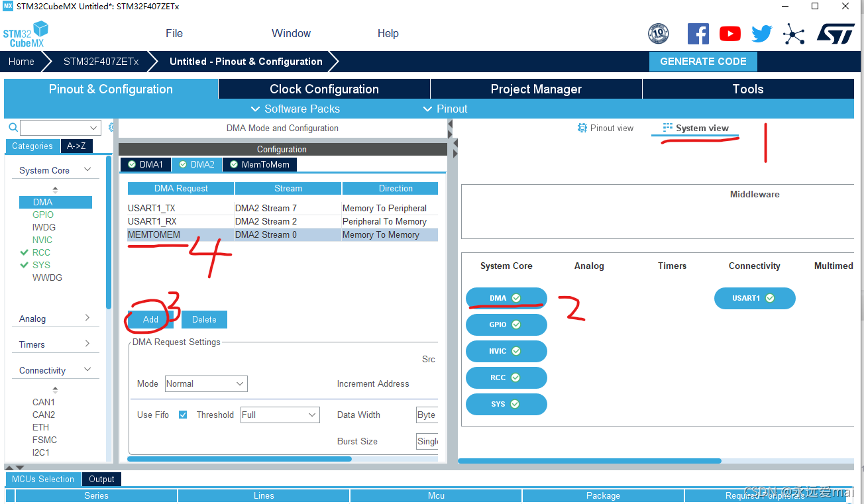
Task: Click the GPIO button in System view
Action: [506, 325]
